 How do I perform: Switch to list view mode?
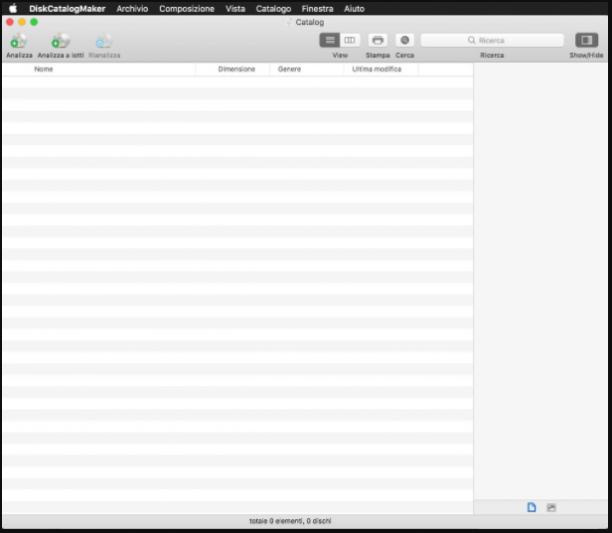[x=330, y=40]
